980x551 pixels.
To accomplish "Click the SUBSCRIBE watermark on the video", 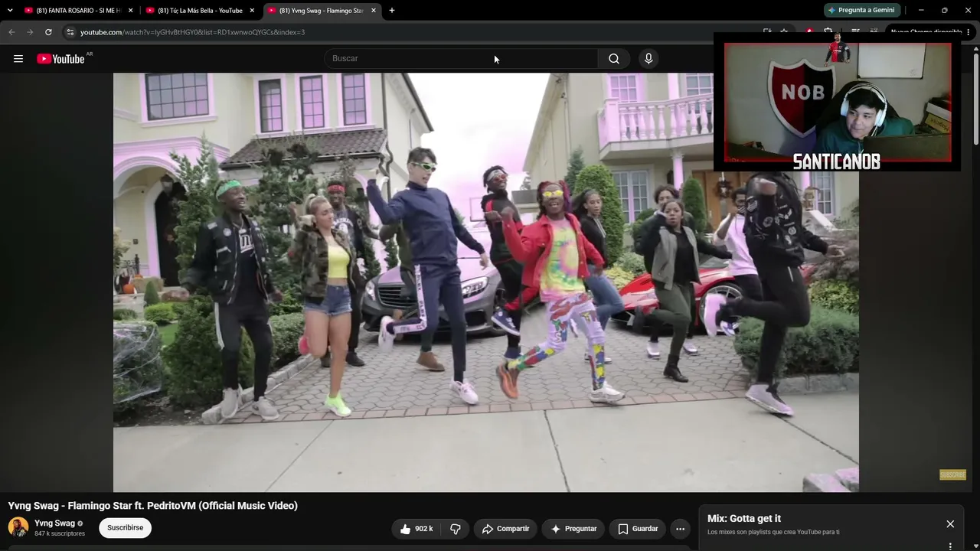I will 952,475.
